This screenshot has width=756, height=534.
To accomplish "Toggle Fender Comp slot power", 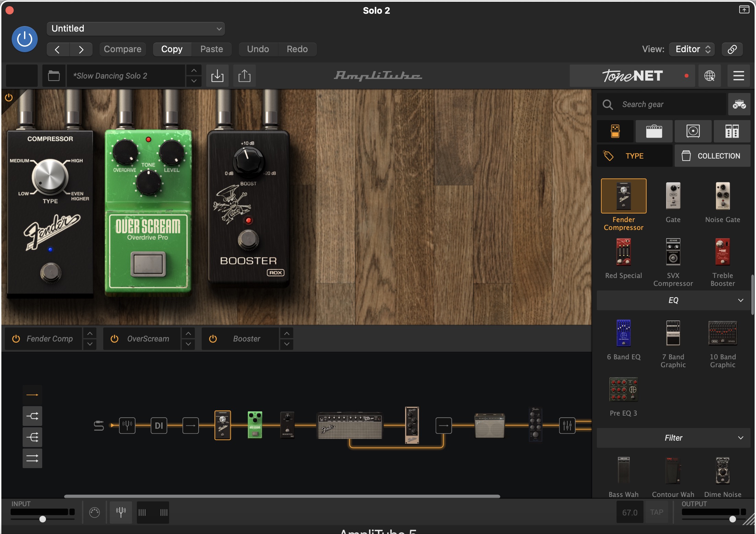I will (16, 339).
